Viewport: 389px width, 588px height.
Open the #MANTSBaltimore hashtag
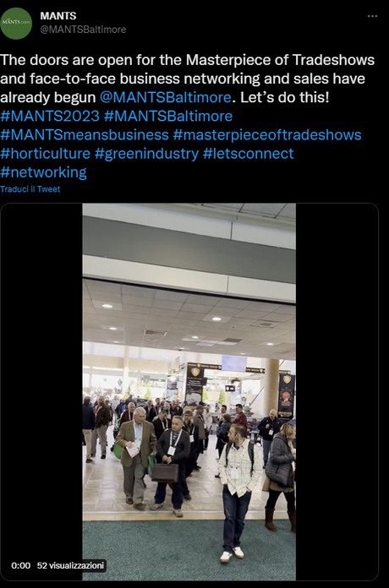tap(168, 117)
